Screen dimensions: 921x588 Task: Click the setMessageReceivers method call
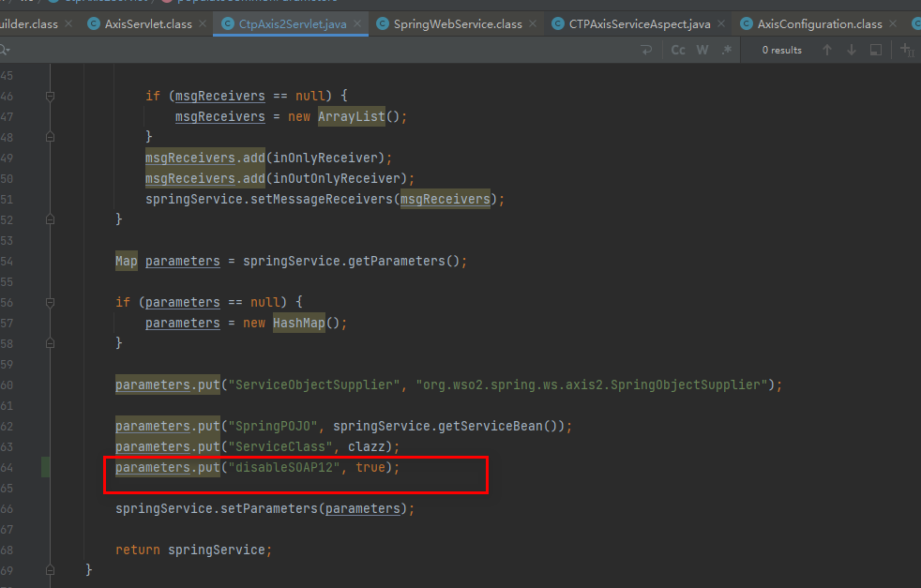(x=322, y=199)
